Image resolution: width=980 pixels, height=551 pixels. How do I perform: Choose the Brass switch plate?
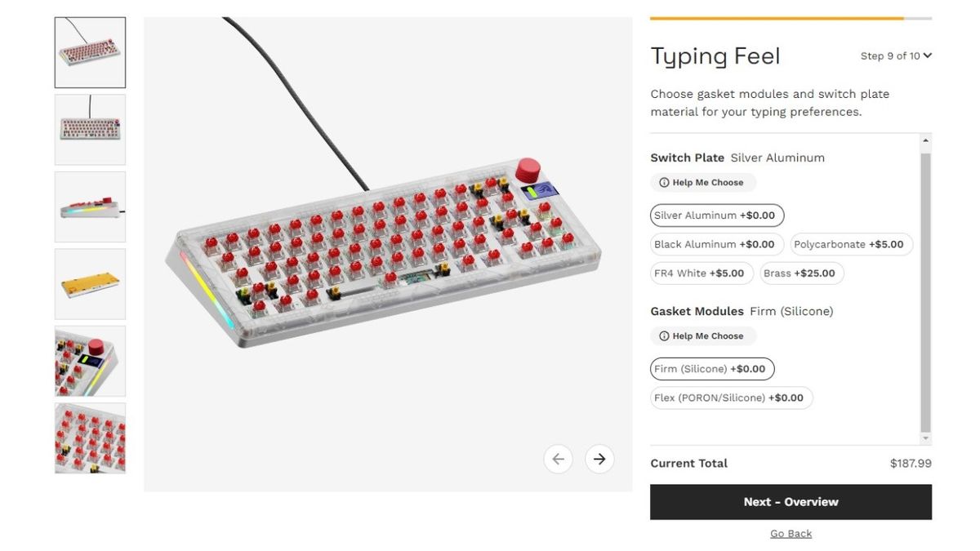point(801,273)
